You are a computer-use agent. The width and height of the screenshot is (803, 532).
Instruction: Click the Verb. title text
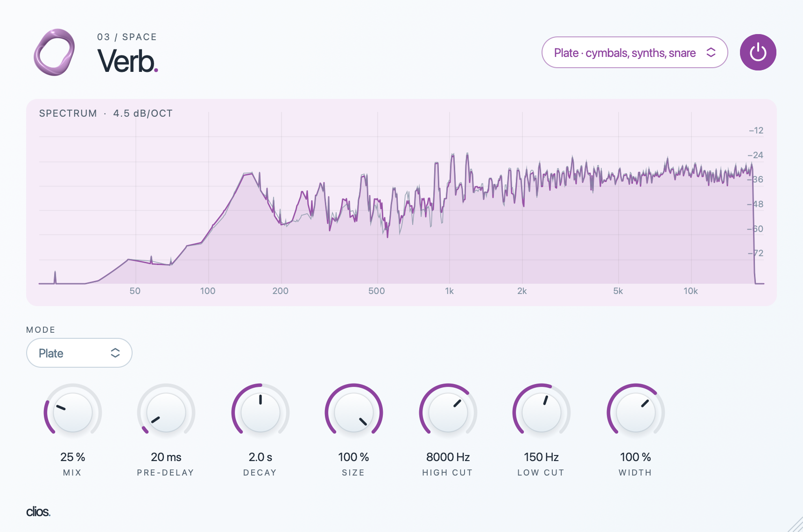tap(128, 61)
